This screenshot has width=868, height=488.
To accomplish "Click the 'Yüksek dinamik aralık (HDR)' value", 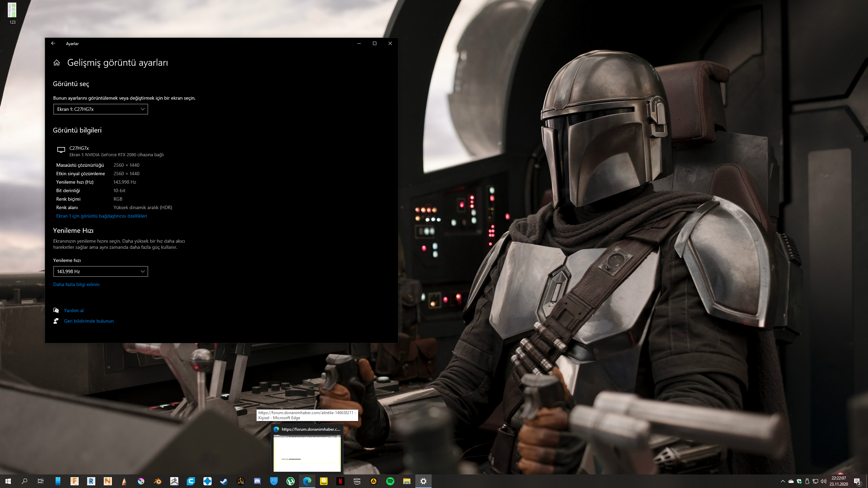I will pyautogui.click(x=143, y=207).
